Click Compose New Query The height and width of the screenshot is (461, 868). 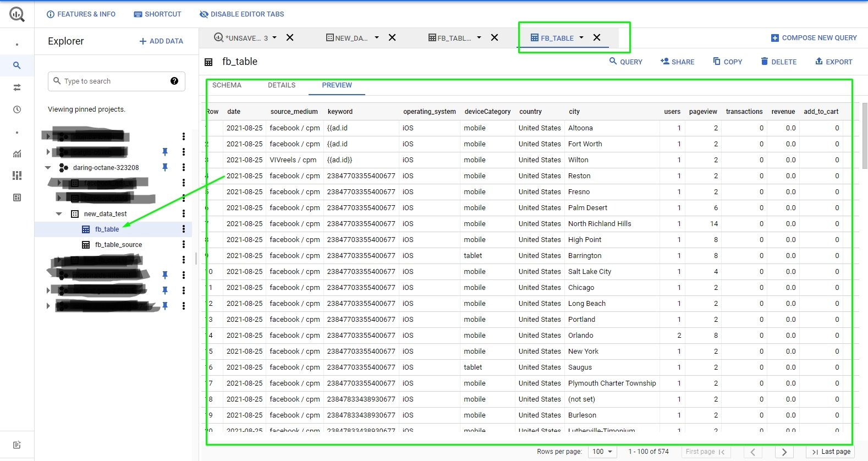coord(814,38)
